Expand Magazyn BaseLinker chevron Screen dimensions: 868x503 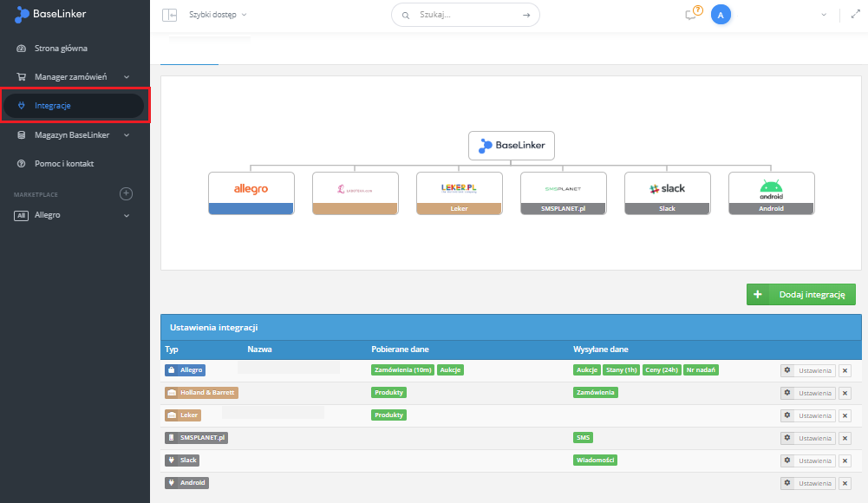point(127,135)
